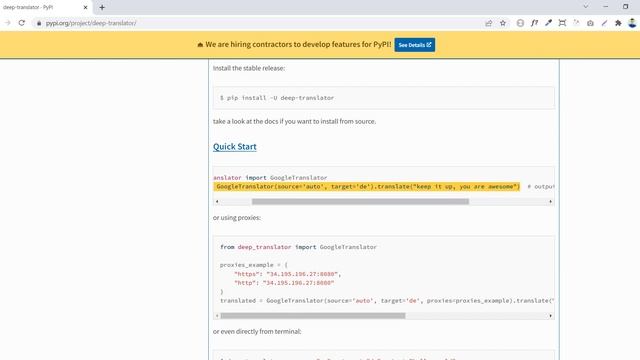Click the "https" proxy entry line
The width and height of the screenshot is (640, 360).
tap(288, 274)
